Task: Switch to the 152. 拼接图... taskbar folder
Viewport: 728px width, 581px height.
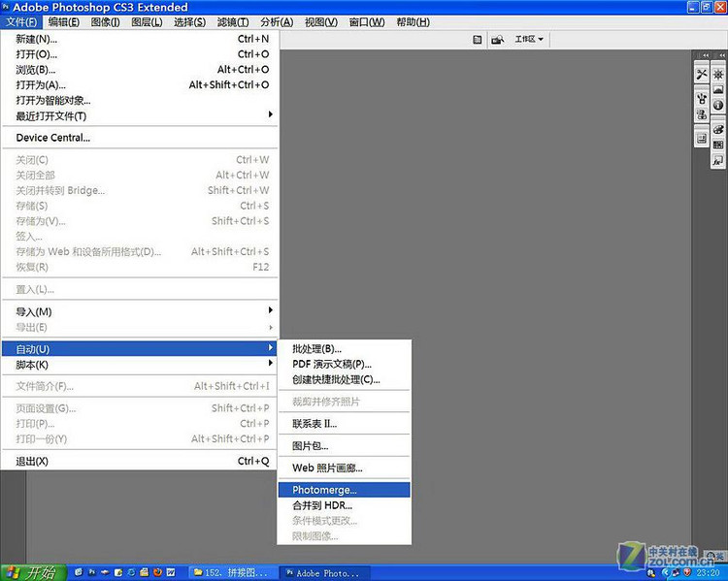Action: [231, 572]
